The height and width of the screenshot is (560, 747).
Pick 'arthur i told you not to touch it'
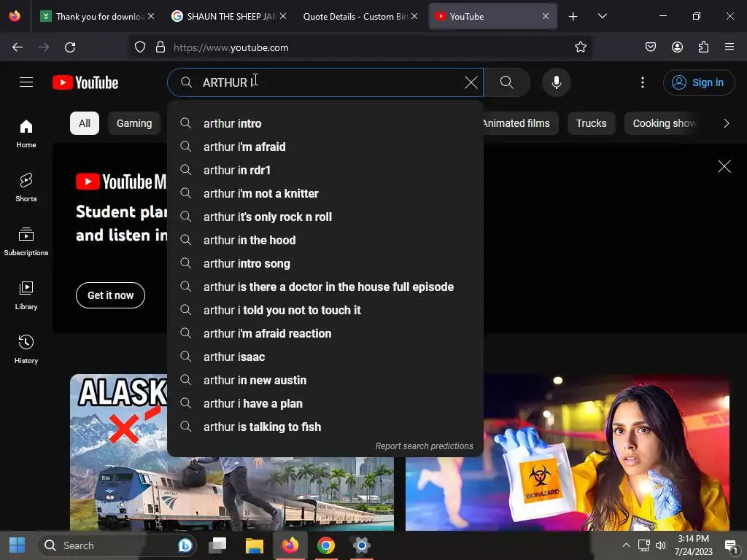coord(325,310)
